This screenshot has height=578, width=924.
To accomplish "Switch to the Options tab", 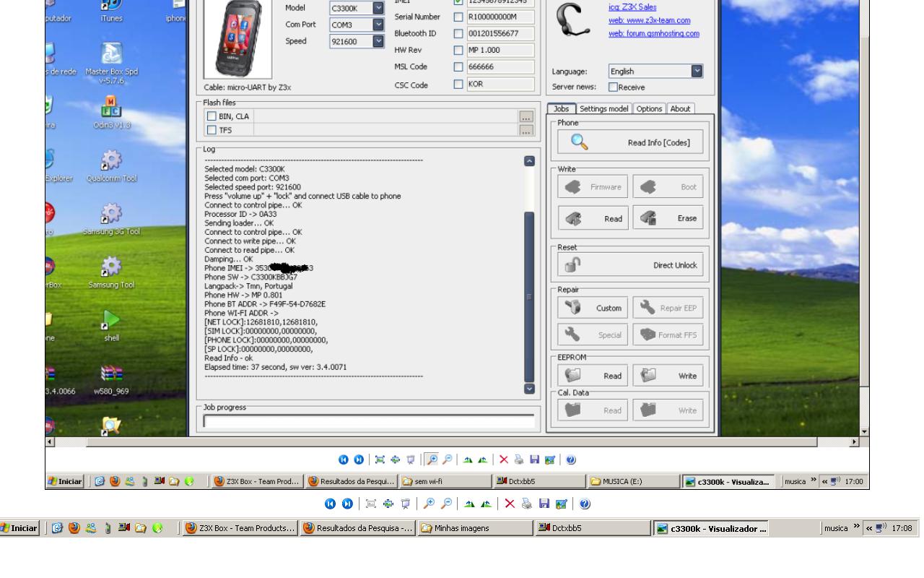I will click(x=649, y=108).
